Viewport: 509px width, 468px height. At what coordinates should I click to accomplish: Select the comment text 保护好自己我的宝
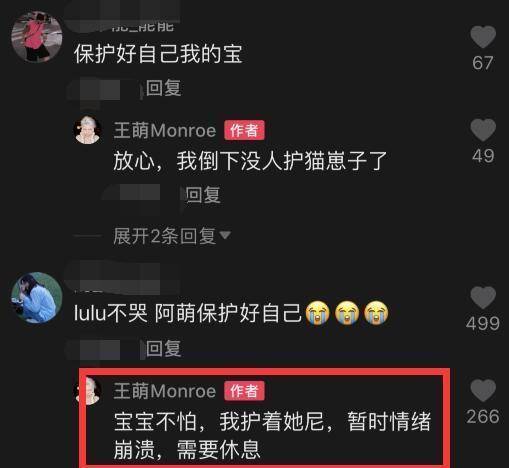coord(158,54)
